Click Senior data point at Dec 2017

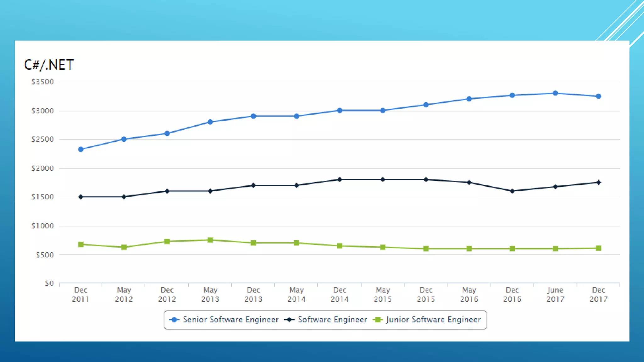click(598, 96)
